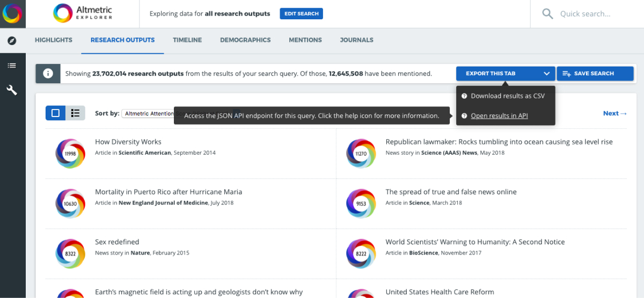The image size is (644, 298).
Task: Select Download results as CSV
Action: tap(507, 96)
